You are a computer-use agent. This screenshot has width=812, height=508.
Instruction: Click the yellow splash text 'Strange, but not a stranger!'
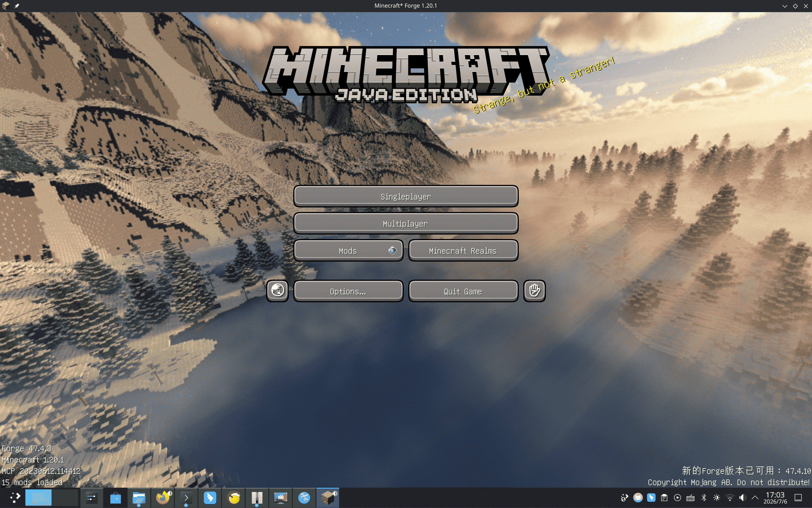click(544, 85)
